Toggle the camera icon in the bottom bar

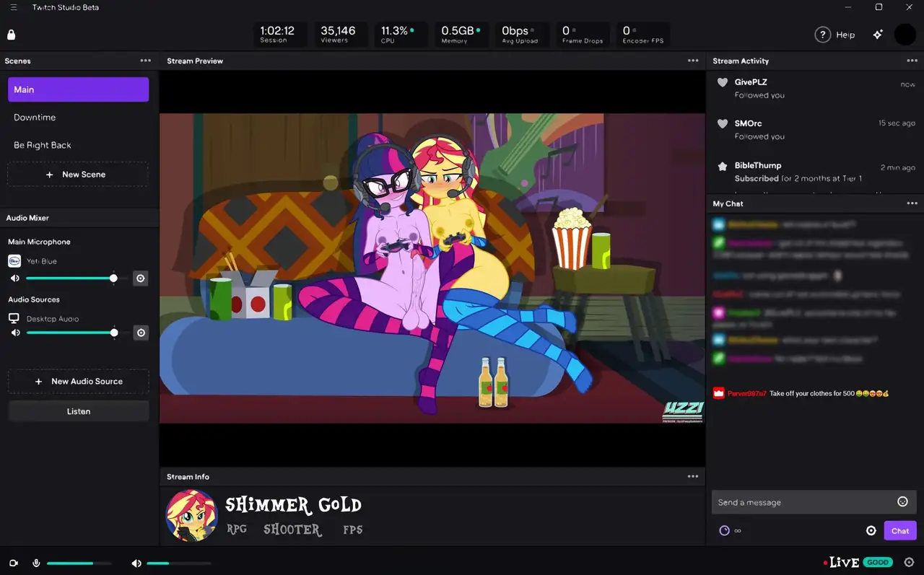tap(14, 563)
